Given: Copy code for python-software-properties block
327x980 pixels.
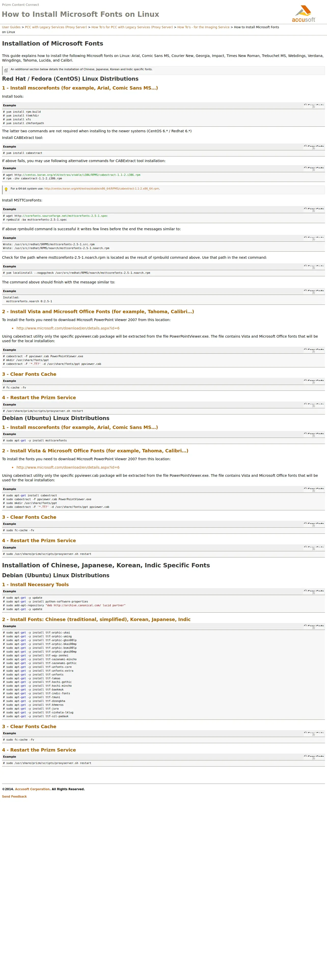Looking at the screenshot, I should pyautogui.click(x=314, y=591).
